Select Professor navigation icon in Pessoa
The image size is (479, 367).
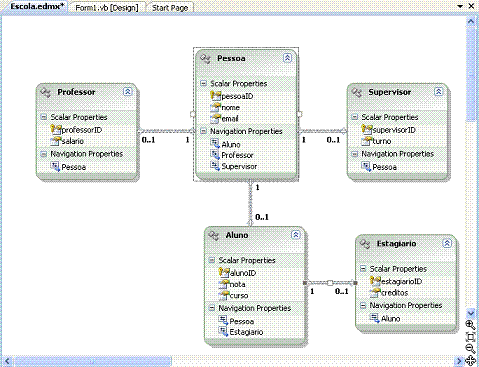pyautogui.click(x=215, y=155)
